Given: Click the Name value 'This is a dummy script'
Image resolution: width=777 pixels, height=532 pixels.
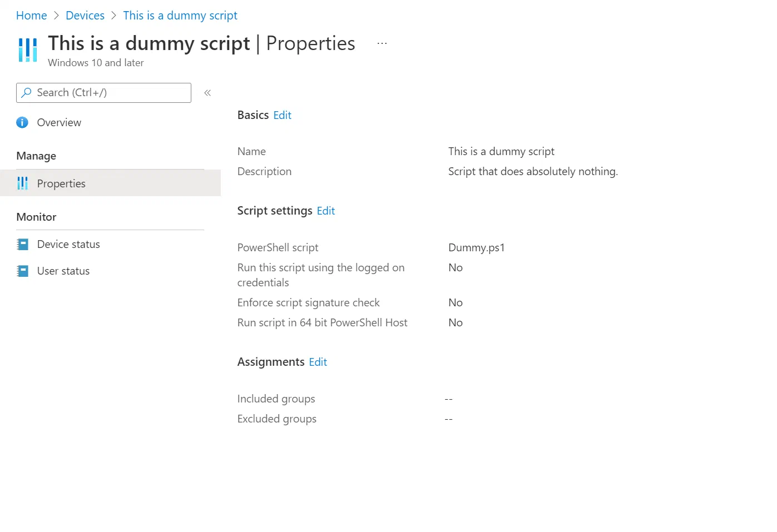Looking at the screenshot, I should [x=501, y=151].
